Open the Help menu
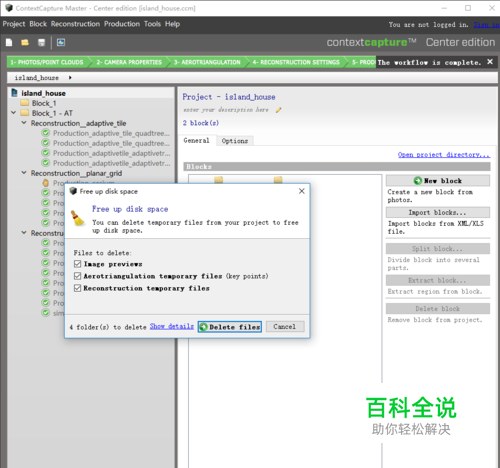 (172, 24)
